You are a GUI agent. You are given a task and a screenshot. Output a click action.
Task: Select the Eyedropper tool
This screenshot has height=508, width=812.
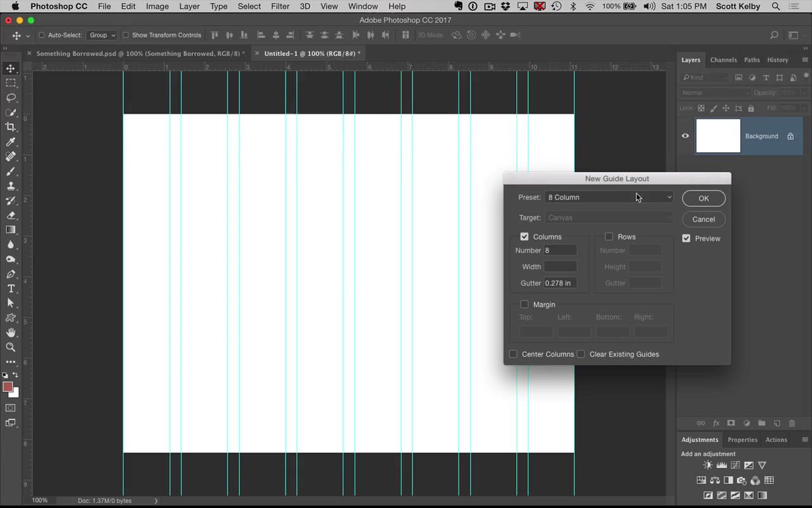point(11,142)
